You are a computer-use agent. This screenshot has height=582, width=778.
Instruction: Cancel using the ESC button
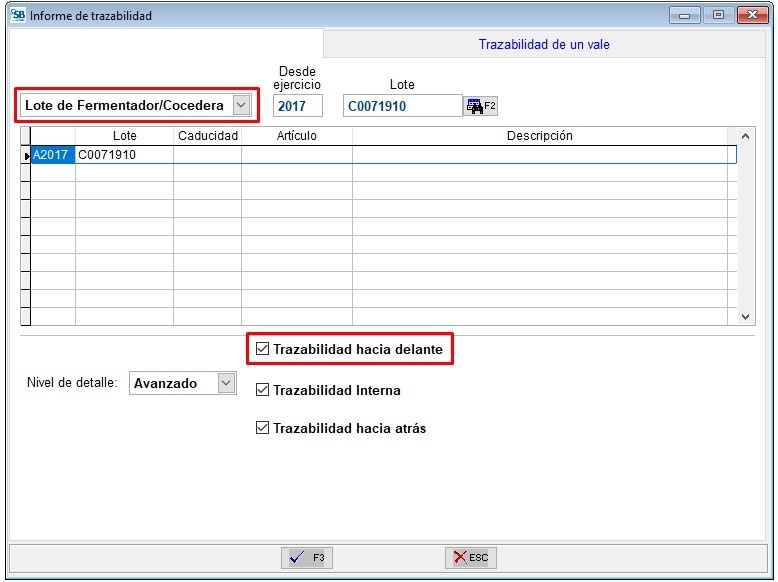click(470, 558)
